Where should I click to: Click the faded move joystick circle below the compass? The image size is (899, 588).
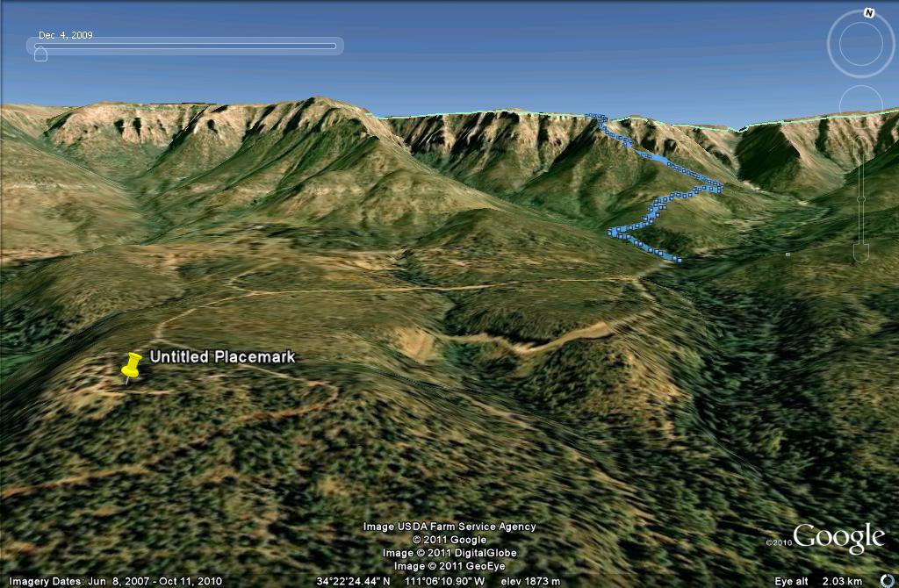pos(861,104)
